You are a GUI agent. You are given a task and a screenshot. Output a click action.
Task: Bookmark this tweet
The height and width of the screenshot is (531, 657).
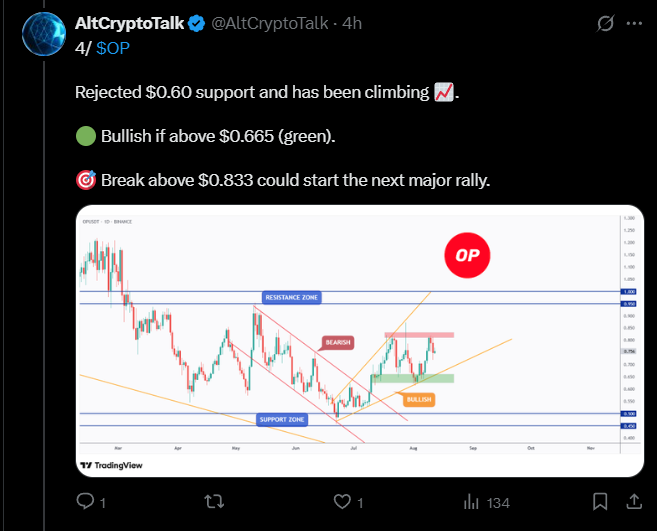[600, 501]
